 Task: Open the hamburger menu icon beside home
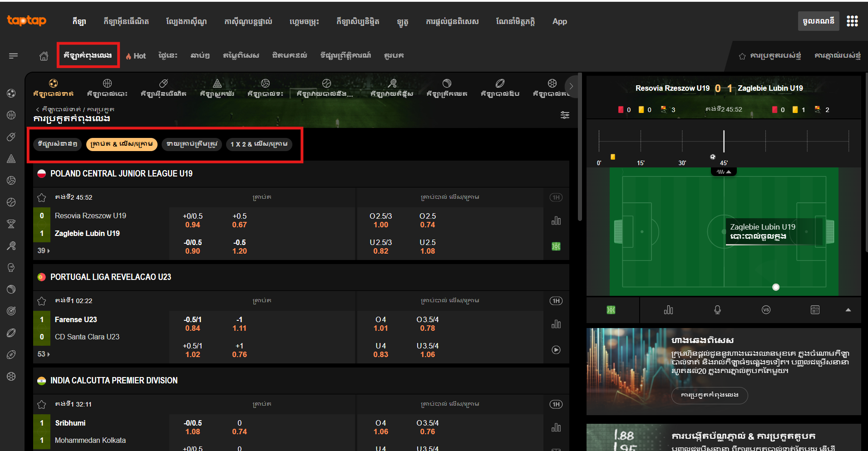13,56
